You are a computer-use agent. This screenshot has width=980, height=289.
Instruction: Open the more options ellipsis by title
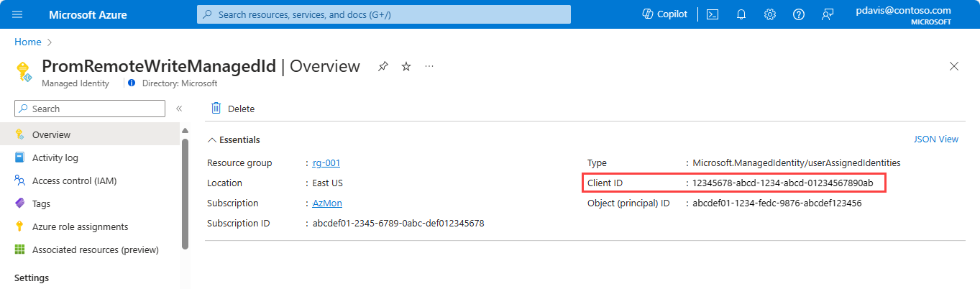click(x=429, y=66)
